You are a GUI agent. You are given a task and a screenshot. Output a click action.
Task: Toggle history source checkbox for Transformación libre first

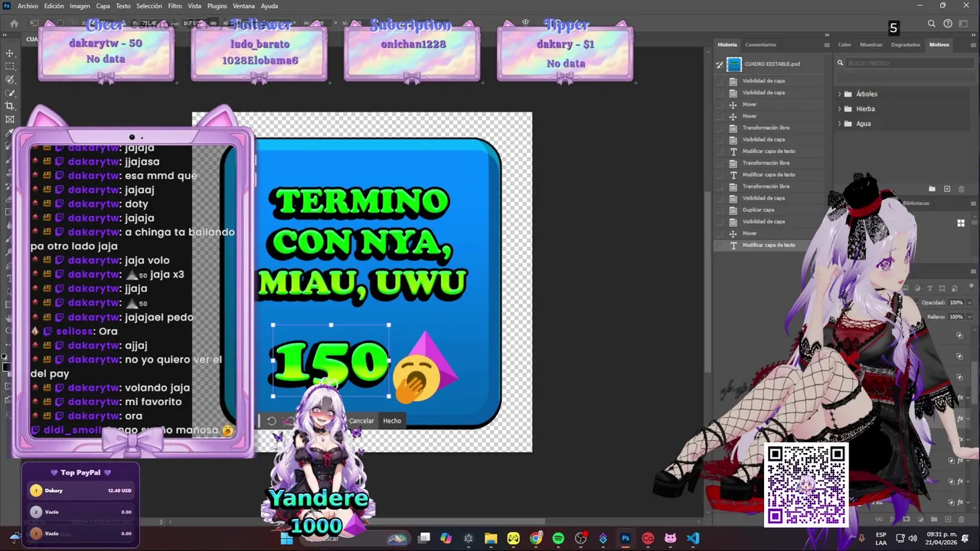tap(720, 128)
